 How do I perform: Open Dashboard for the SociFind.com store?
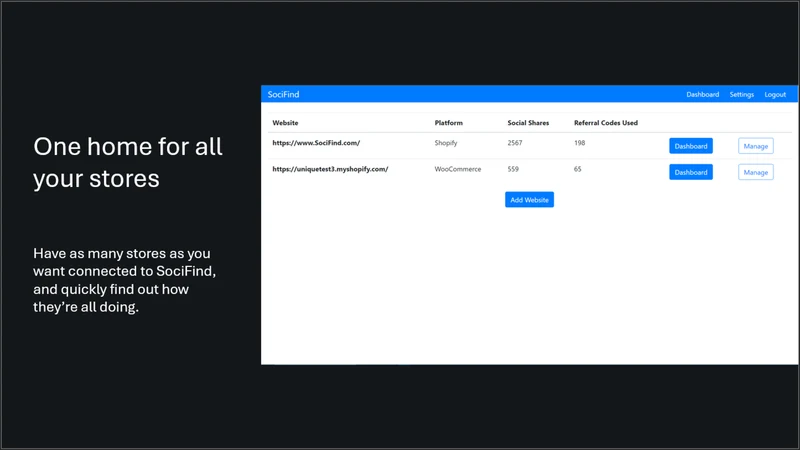pyautogui.click(x=691, y=146)
